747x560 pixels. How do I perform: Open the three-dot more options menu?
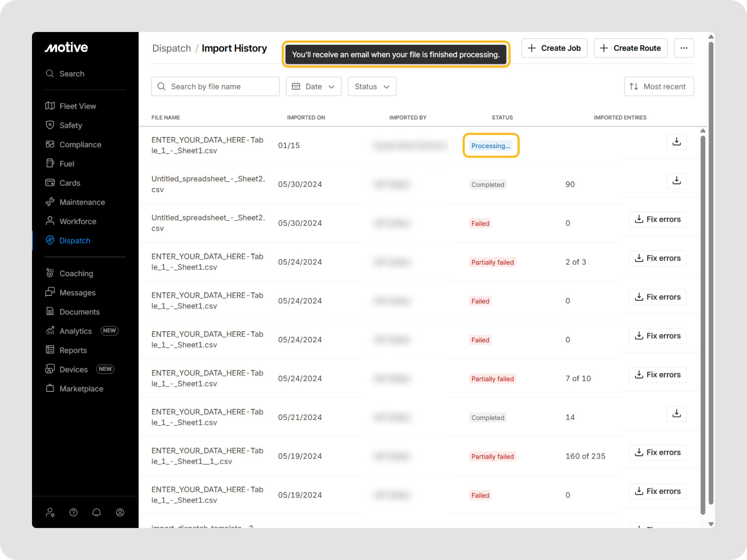(x=684, y=48)
